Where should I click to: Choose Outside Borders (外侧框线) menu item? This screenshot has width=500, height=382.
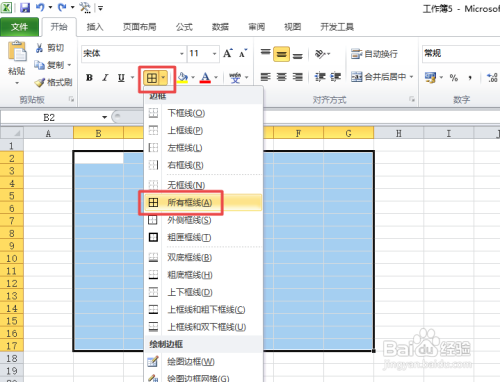tap(203, 220)
